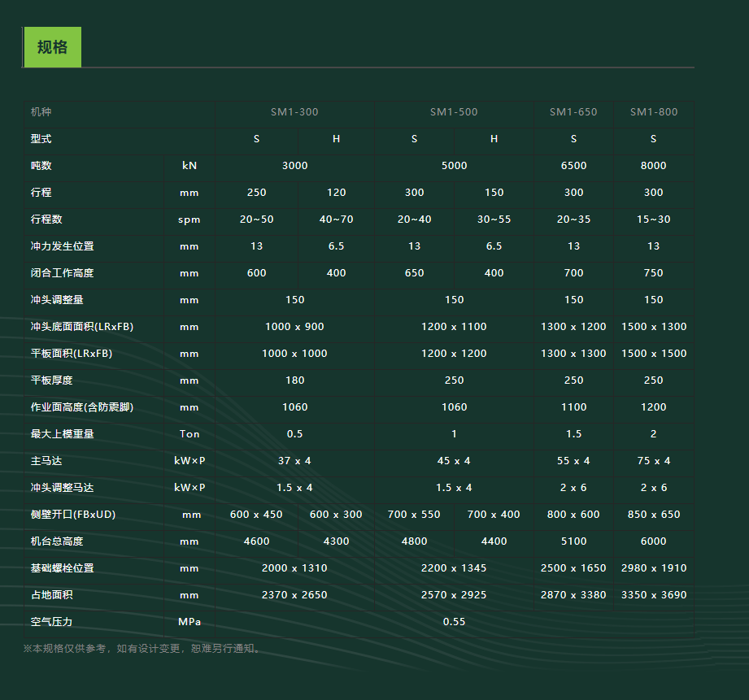Select the 吨数 row label
Screen dimensions: 749x700
point(41,166)
